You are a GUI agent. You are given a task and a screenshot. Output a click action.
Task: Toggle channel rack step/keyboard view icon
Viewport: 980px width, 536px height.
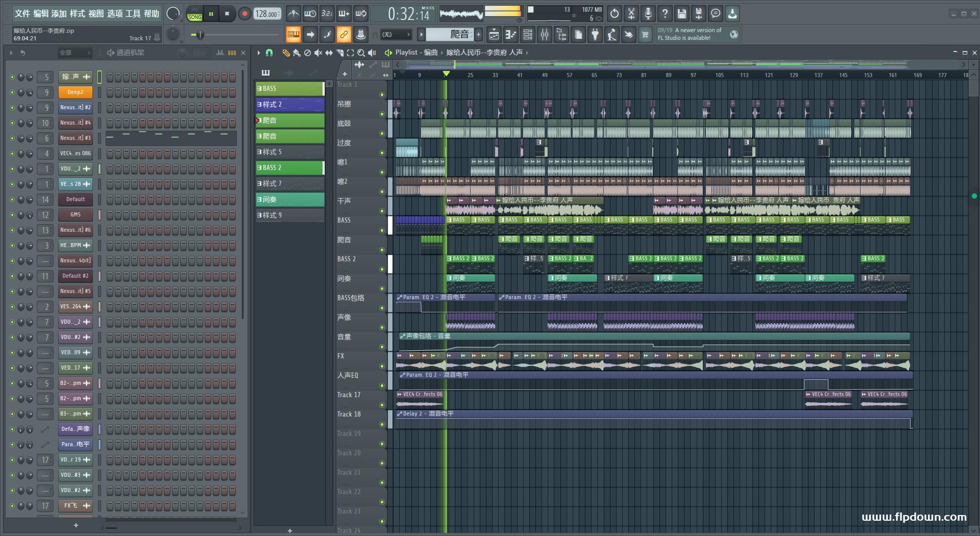pyautogui.click(x=232, y=53)
